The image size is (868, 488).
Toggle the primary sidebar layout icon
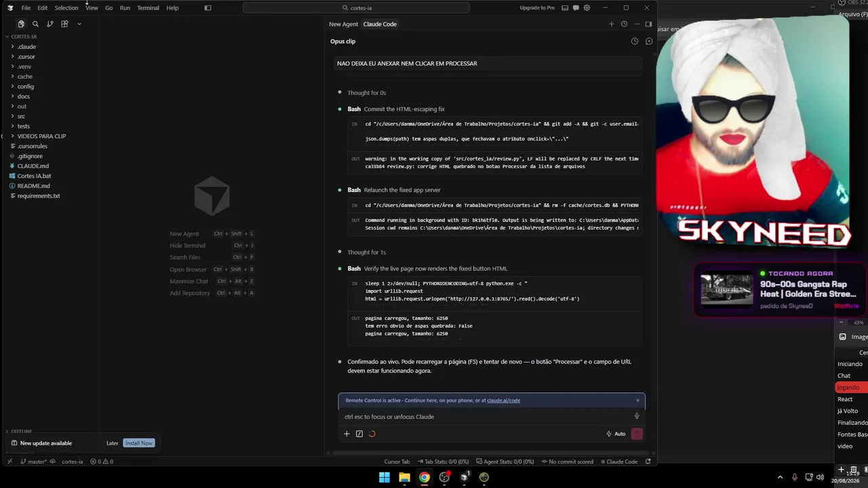208,8
